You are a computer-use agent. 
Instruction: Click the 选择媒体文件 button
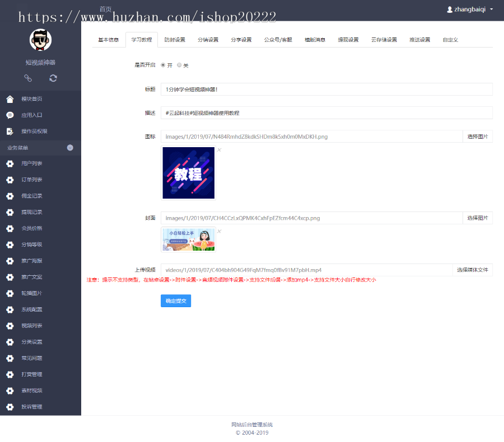click(472, 270)
